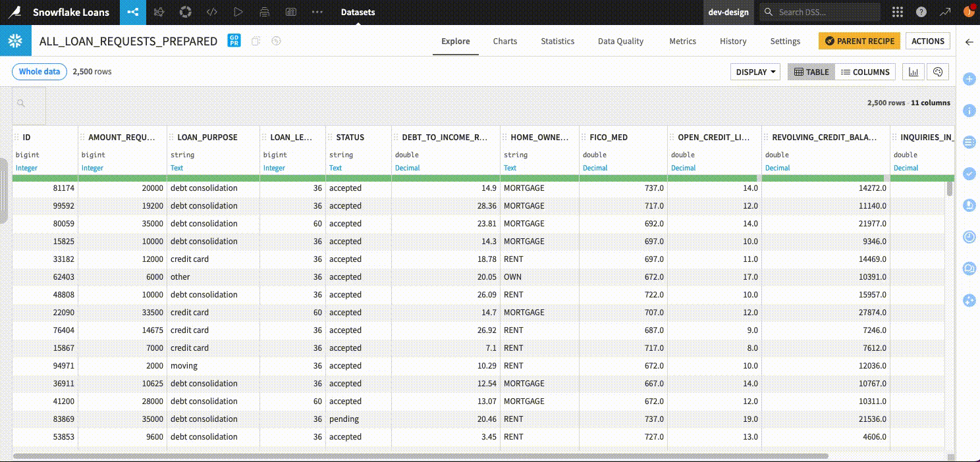Open the activity trend arrow icon
Viewport: 980px width, 462px height.
(945, 12)
